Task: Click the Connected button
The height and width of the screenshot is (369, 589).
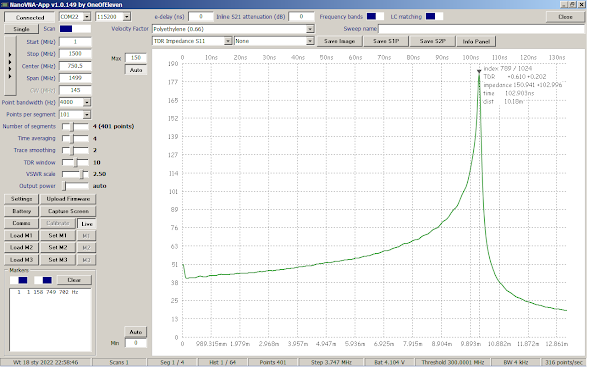Action: tap(30, 17)
